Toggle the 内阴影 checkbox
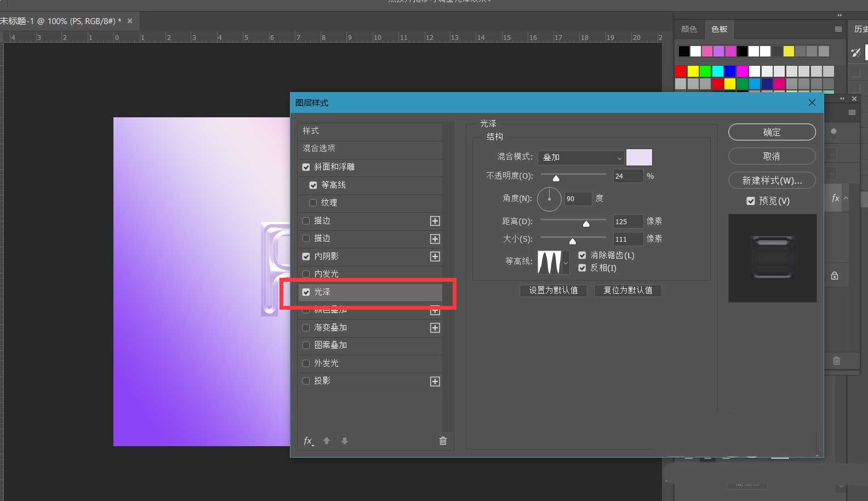Image resolution: width=868 pixels, height=501 pixels. (306, 257)
